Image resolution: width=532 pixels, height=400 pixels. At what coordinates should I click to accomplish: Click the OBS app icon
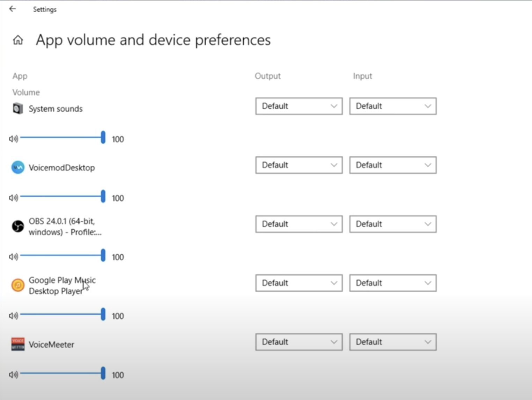point(18,227)
